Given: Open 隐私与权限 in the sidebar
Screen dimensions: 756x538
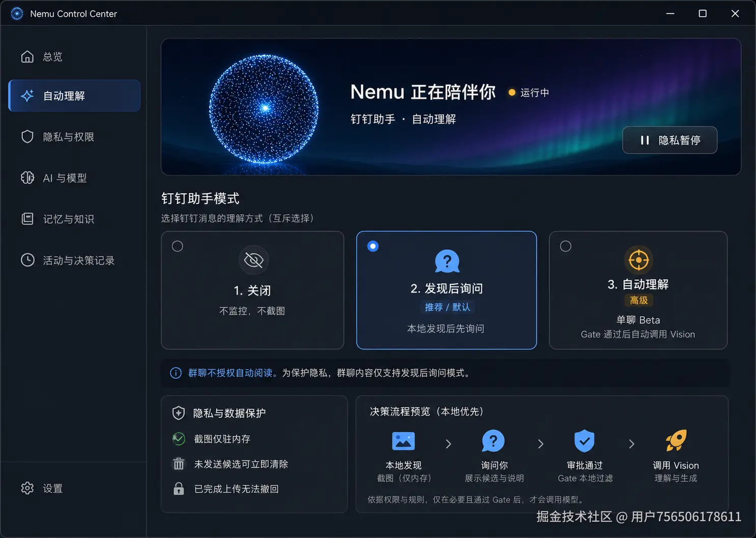Looking at the screenshot, I should pos(74,137).
